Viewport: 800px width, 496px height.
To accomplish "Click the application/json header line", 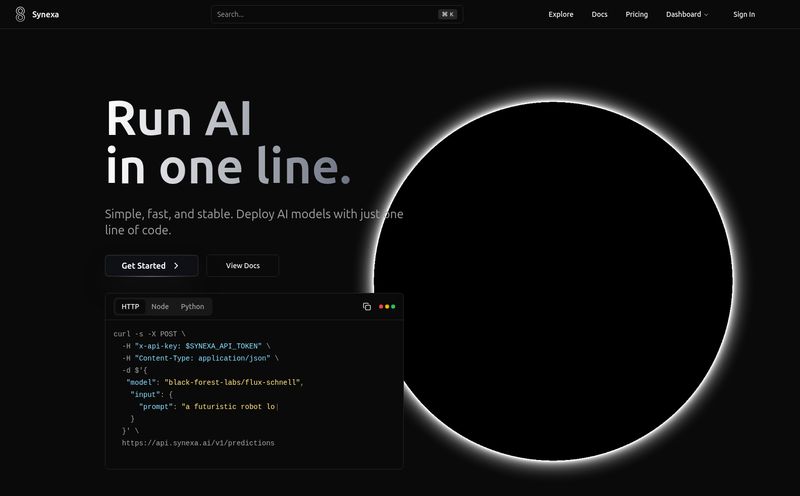I will point(201,358).
